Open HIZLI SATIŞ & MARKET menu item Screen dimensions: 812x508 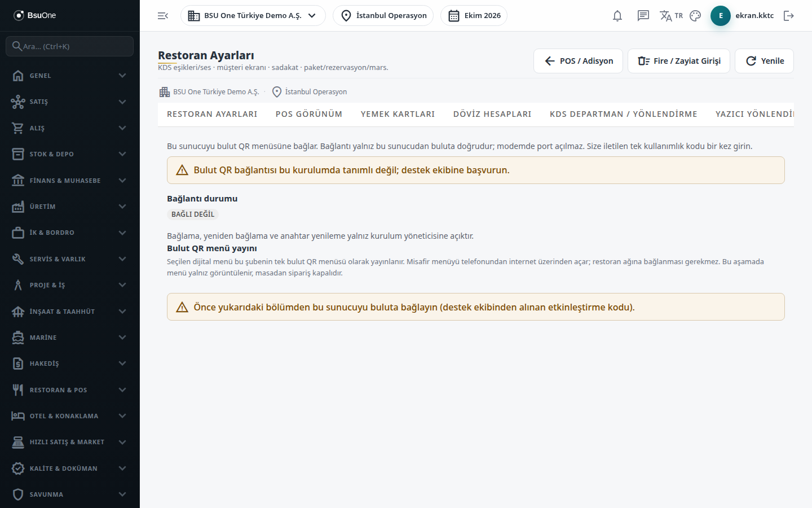[x=70, y=442]
